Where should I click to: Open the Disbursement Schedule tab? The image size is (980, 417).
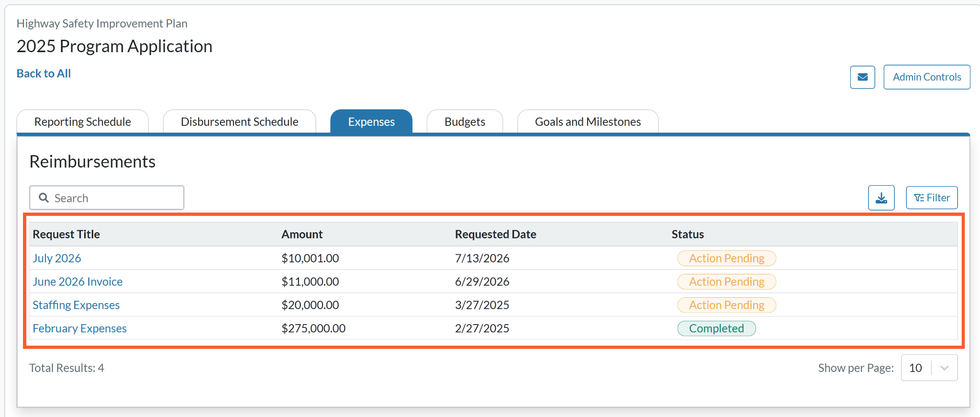click(x=239, y=122)
